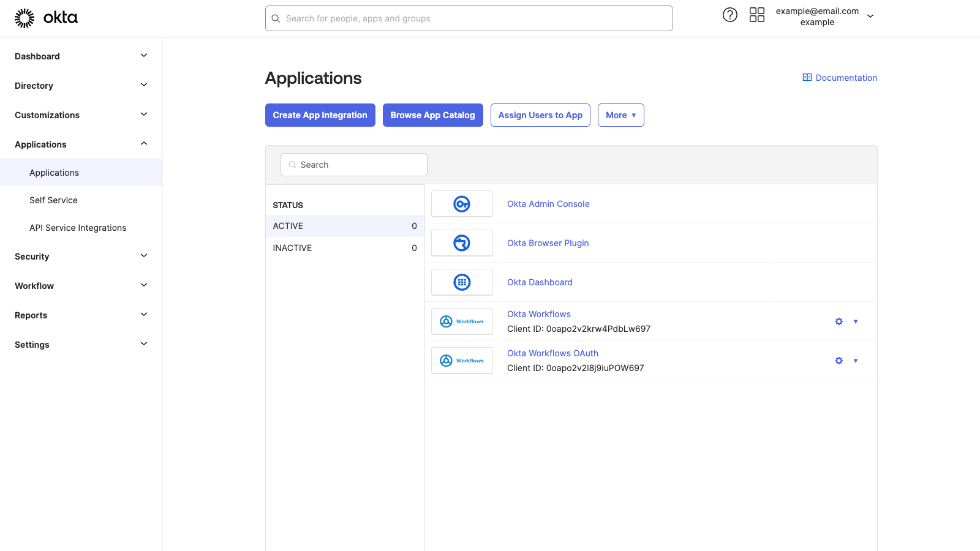This screenshot has width=980, height=551.
Task: Click the apps grid icon near account
Action: point(757,14)
